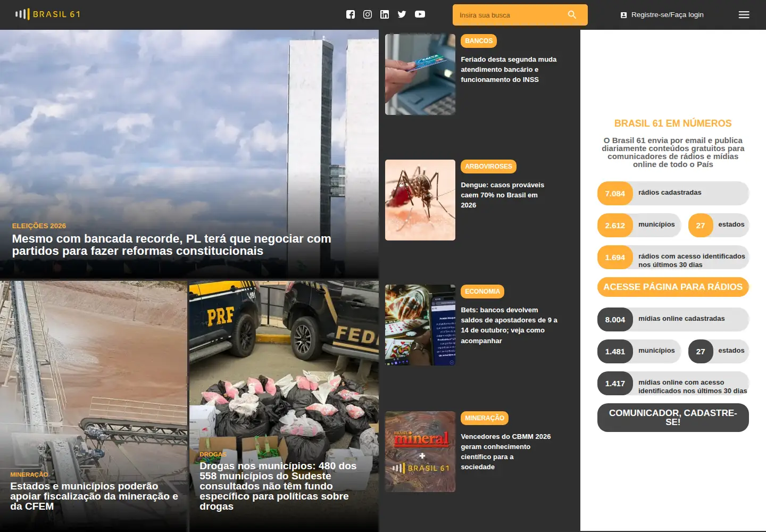Open the Instagram social icon
The width and height of the screenshot is (766, 532).
coord(368,14)
